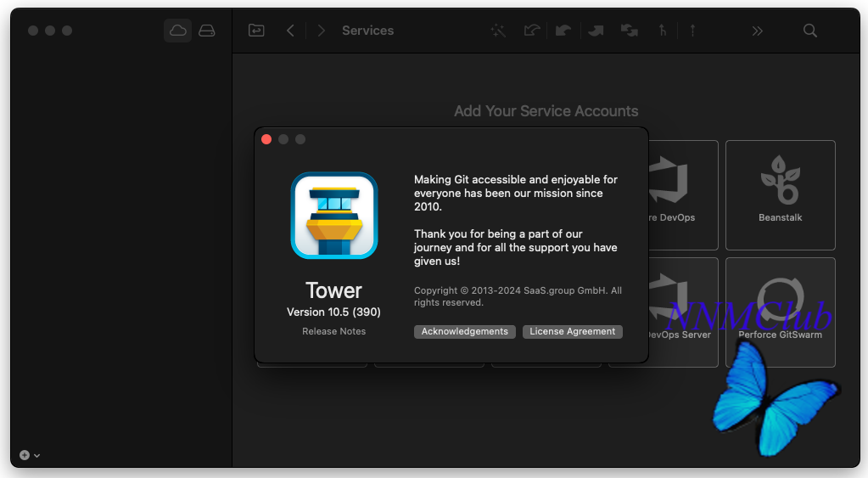Open Release Notes link

point(333,331)
